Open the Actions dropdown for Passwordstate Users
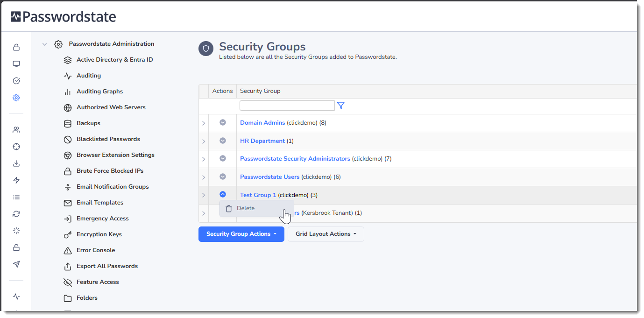This screenshot has width=644, height=318. pos(223,177)
